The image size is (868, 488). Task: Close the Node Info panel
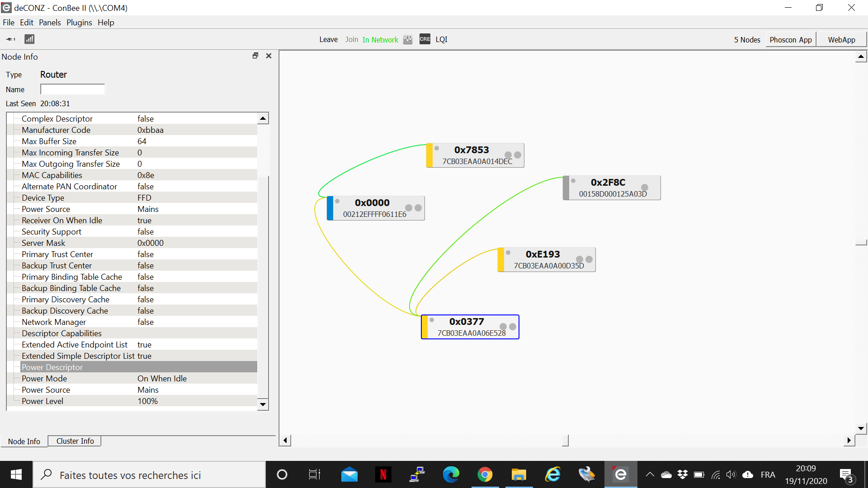click(x=269, y=56)
